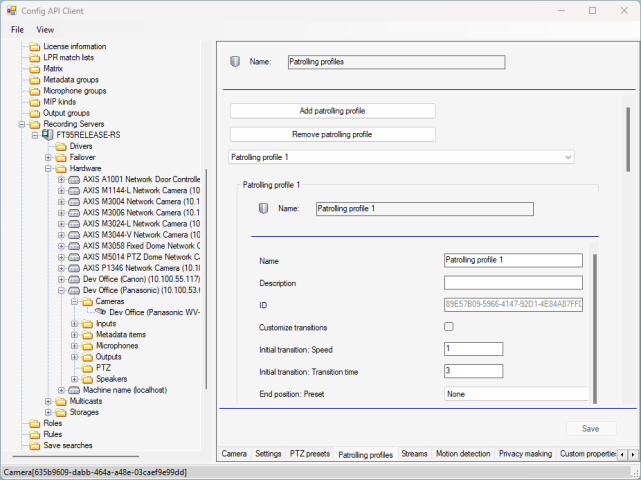The width and height of the screenshot is (641, 480).
Task: Switch to the PTZ presets tab
Action: 309,454
